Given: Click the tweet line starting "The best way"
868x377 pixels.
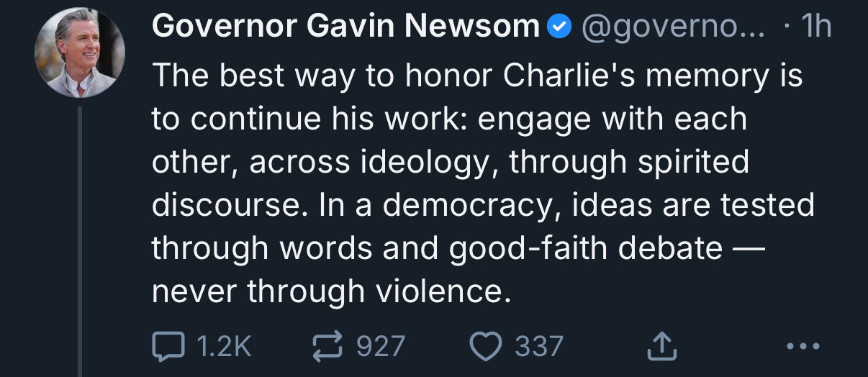Looking at the screenshot, I should 476,76.
